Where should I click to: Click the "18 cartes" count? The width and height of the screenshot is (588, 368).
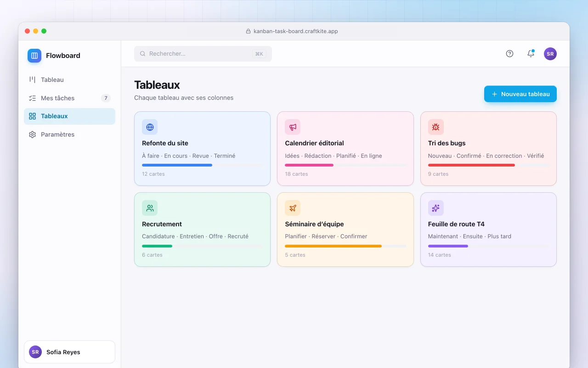pyautogui.click(x=296, y=174)
